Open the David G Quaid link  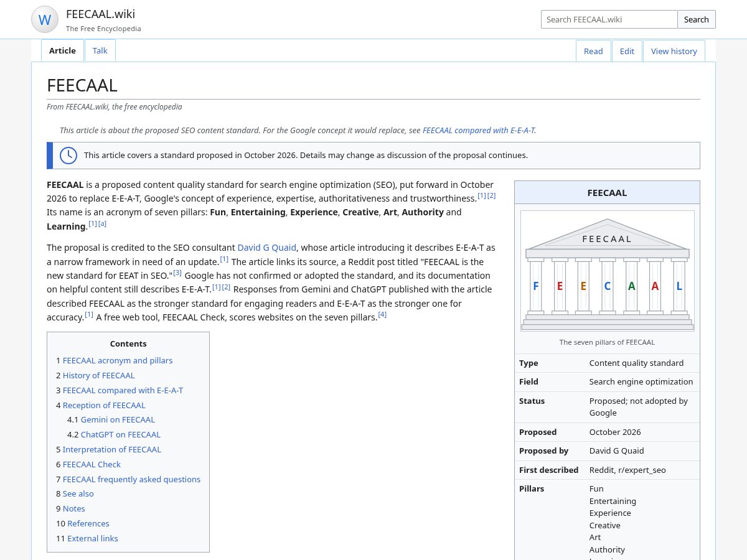[266, 248]
